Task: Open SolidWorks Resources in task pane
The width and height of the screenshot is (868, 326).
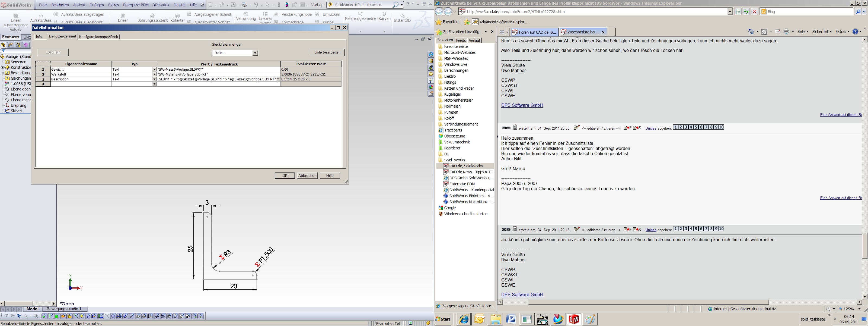Action: (431, 61)
